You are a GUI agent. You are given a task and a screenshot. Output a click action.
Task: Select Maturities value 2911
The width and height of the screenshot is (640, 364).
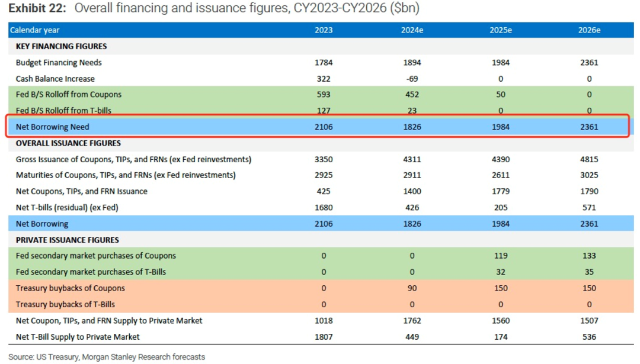(x=412, y=175)
